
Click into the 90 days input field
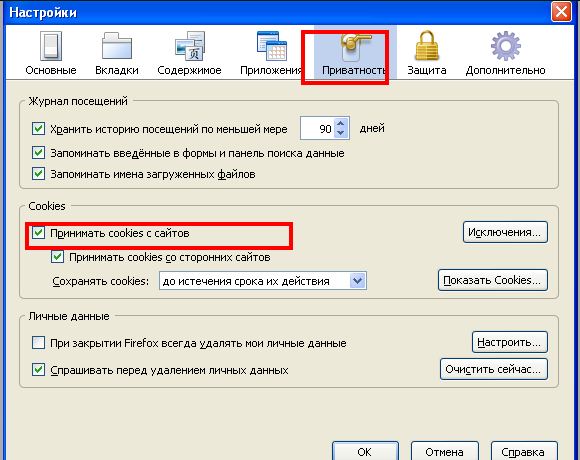click(318, 128)
